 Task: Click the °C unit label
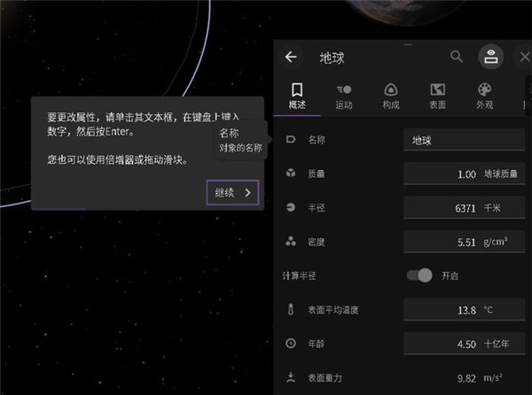pyautogui.click(x=489, y=310)
